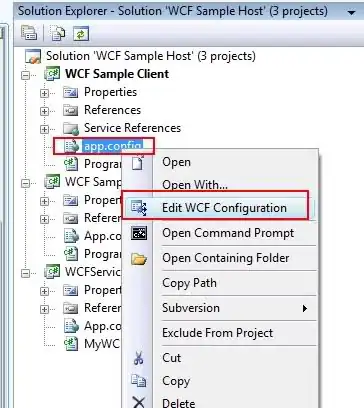
Task: Collapse the WCF Sample Client project node
Action: 25,75
